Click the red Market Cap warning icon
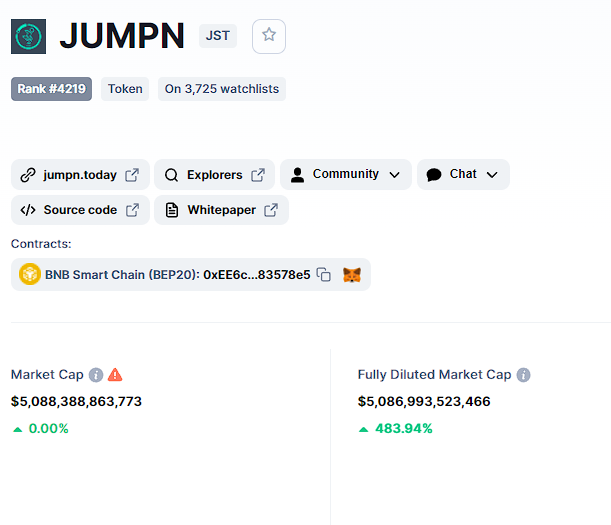This screenshot has height=525, width=611. [115, 375]
